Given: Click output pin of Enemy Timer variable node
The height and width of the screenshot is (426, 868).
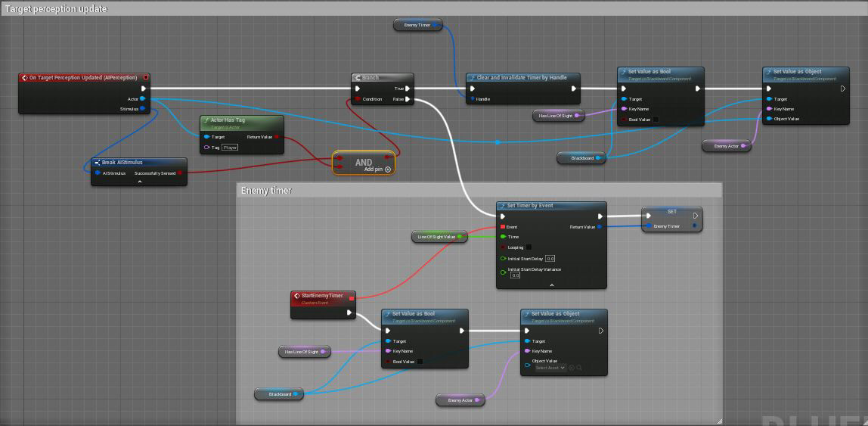Looking at the screenshot, I should tap(435, 24).
